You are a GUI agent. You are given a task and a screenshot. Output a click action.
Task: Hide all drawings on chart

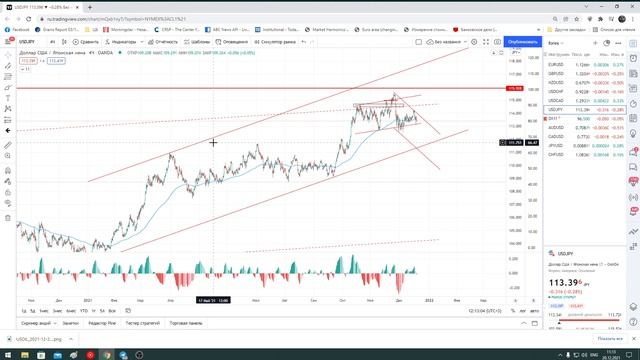(8, 203)
